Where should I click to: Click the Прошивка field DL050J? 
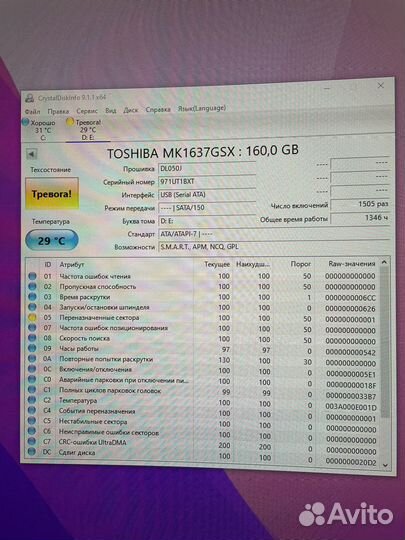[207, 168]
